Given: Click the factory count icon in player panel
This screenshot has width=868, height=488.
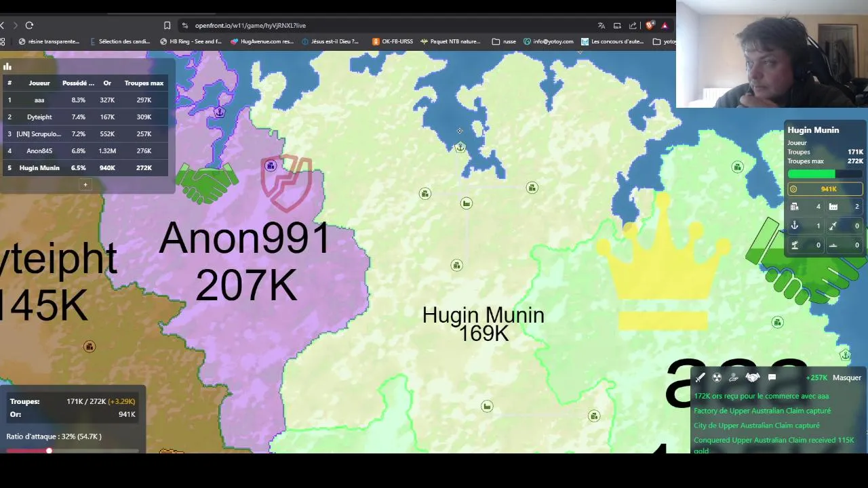Looking at the screenshot, I should tap(833, 207).
